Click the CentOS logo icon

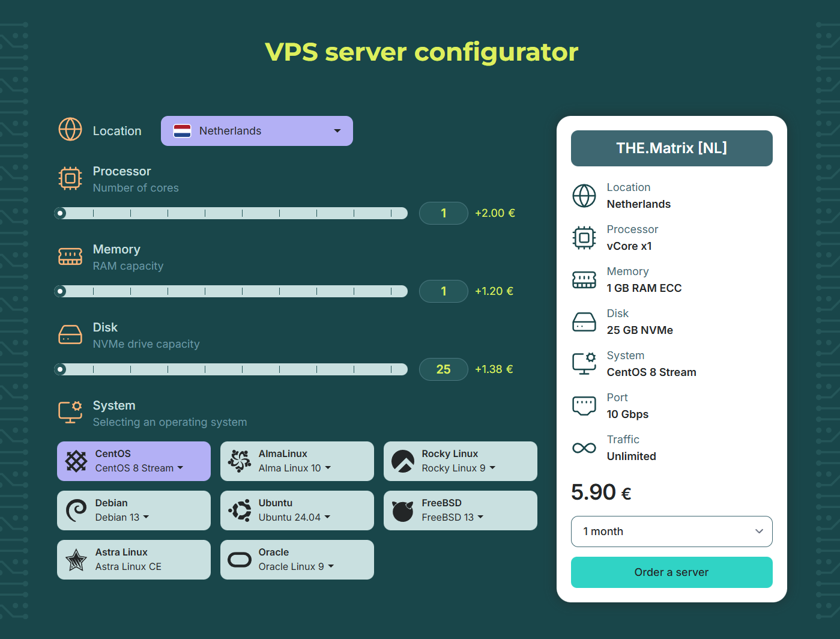click(x=76, y=461)
